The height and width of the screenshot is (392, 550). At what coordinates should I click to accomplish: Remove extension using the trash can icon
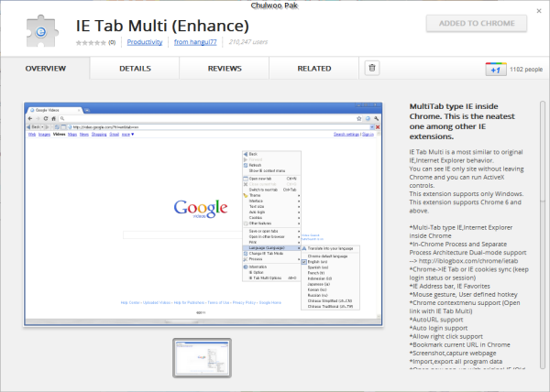point(372,68)
